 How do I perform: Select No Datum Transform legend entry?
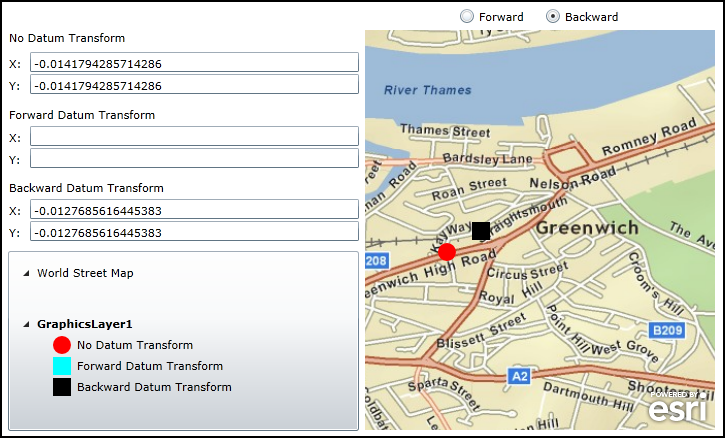[135, 345]
